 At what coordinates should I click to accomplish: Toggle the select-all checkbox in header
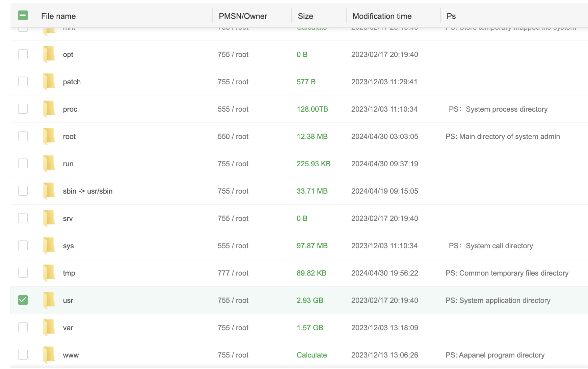23,16
